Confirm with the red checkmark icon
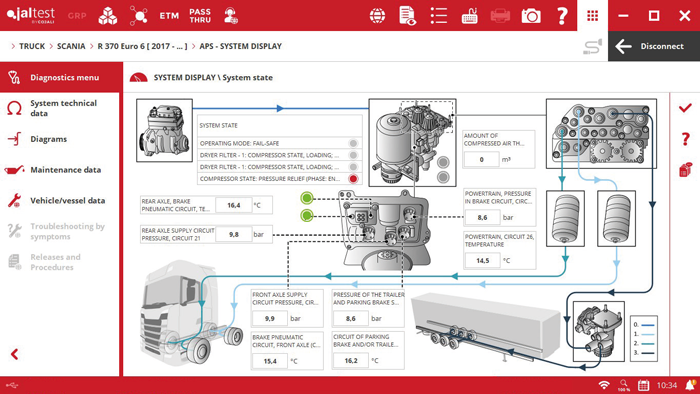The height and width of the screenshot is (394, 700). [685, 108]
